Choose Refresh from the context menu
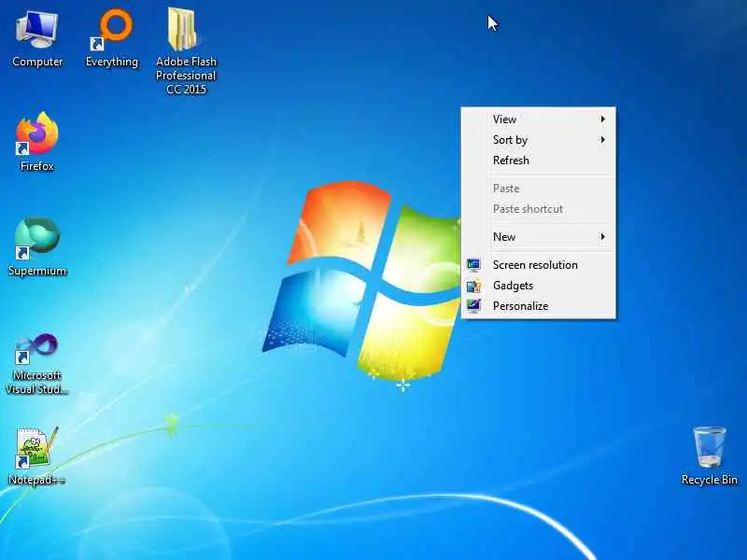Image resolution: width=747 pixels, height=560 pixels. (x=539, y=160)
